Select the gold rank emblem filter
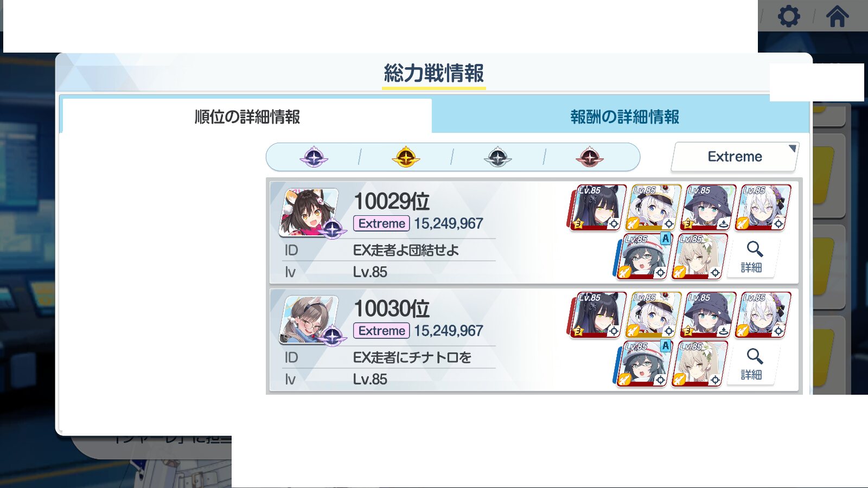The image size is (868, 488). (406, 157)
